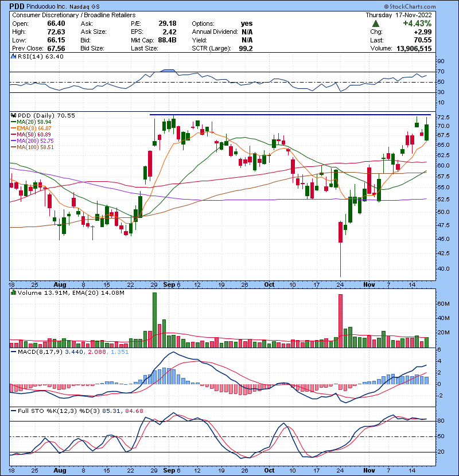This screenshot has height=476, width=459.
Task: Select the PDD ticker symbol in header
Action: [x=17, y=6]
